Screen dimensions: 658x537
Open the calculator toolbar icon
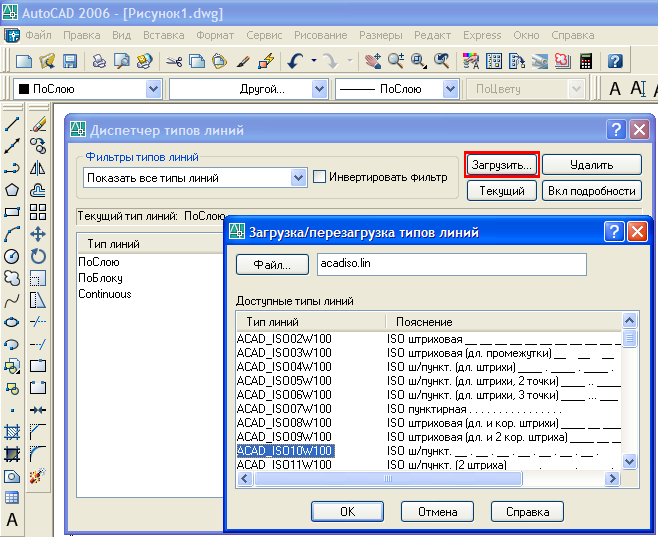tap(586, 61)
